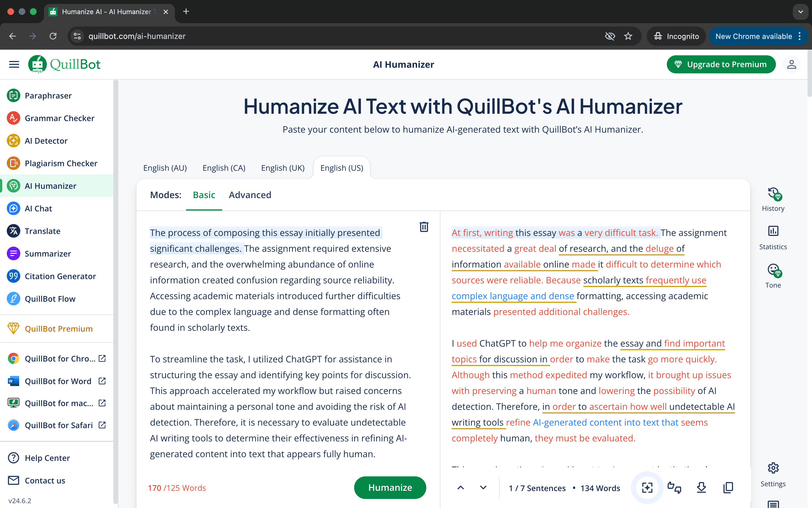
Task: Open the Grammar Checker tool
Action: click(x=57, y=118)
